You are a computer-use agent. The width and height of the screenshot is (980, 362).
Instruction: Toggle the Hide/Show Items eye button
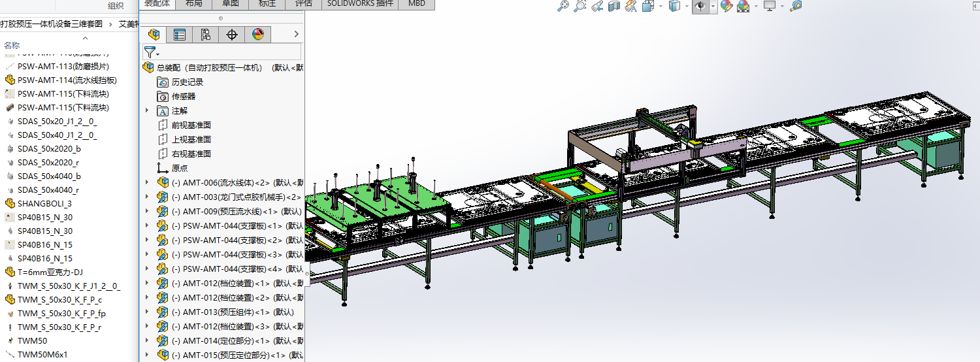click(x=700, y=6)
